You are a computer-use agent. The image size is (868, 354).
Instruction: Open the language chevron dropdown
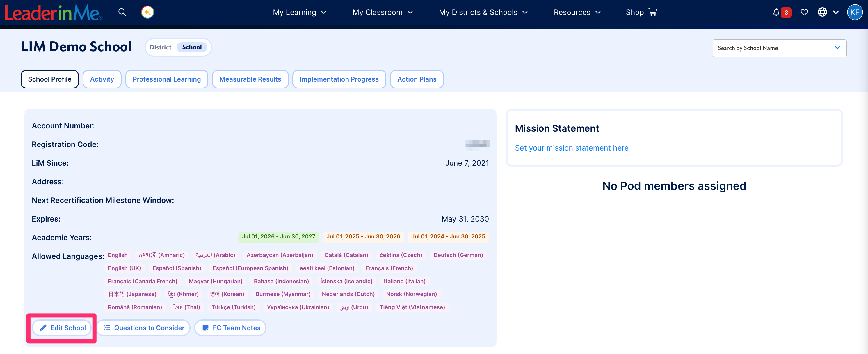[x=836, y=13]
